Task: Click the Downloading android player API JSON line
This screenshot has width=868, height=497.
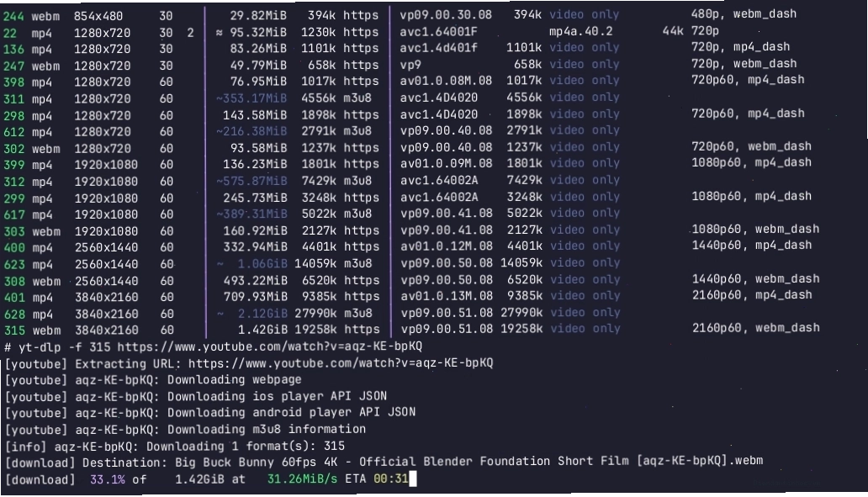Action: tap(210, 413)
